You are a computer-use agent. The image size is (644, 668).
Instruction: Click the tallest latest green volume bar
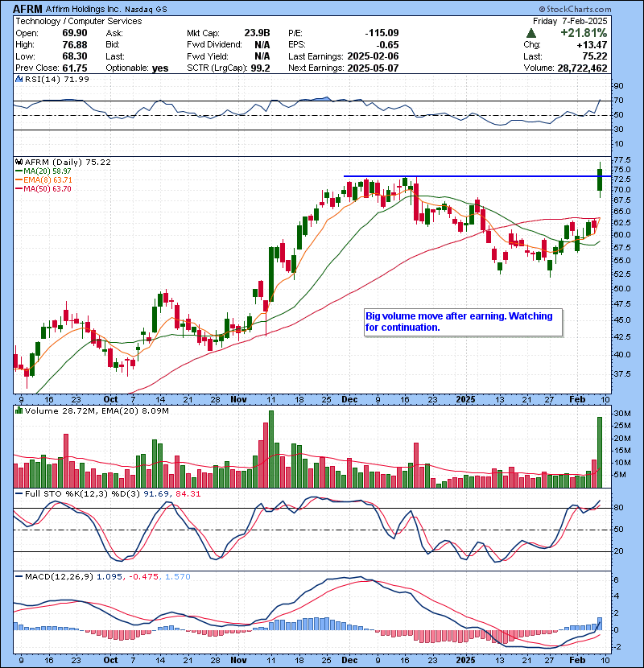(x=600, y=452)
